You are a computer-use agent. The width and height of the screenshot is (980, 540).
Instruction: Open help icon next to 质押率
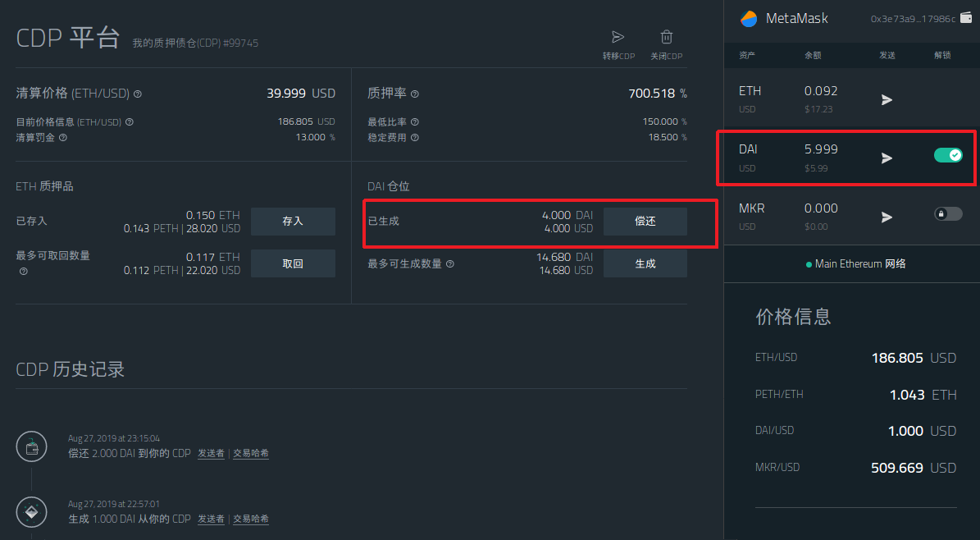click(x=414, y=94)
